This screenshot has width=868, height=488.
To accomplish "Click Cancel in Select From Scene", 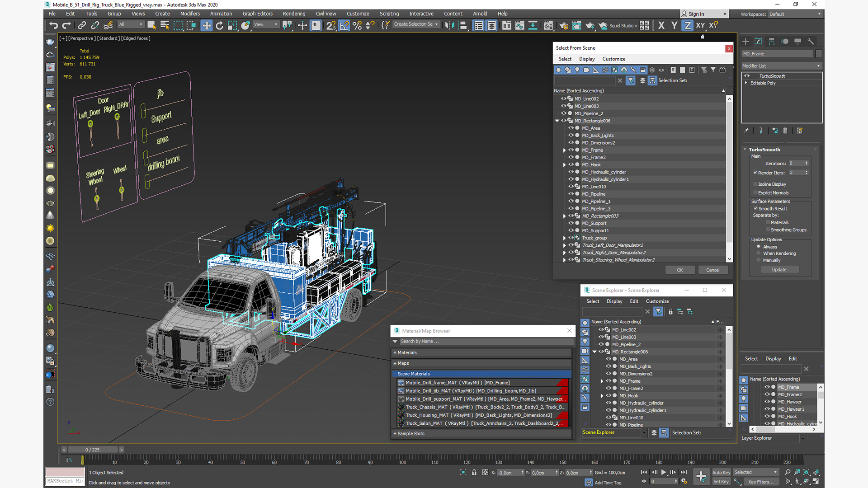I will tap(713, 270).
